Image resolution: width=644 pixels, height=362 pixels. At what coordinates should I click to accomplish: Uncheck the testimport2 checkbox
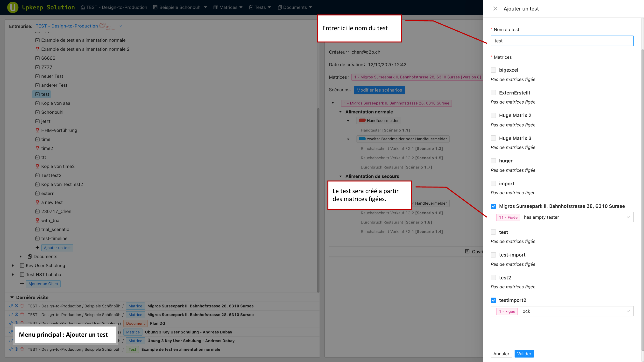[493, 300]
